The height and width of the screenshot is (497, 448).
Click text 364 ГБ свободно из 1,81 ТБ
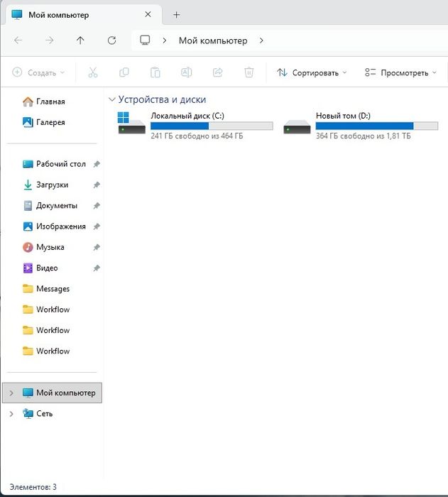[364, 136]
